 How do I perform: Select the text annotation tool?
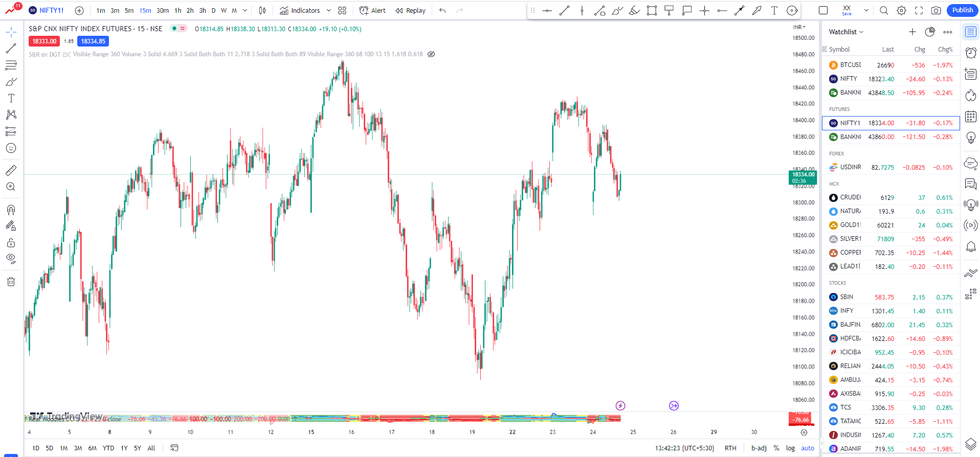click(11, 98)
